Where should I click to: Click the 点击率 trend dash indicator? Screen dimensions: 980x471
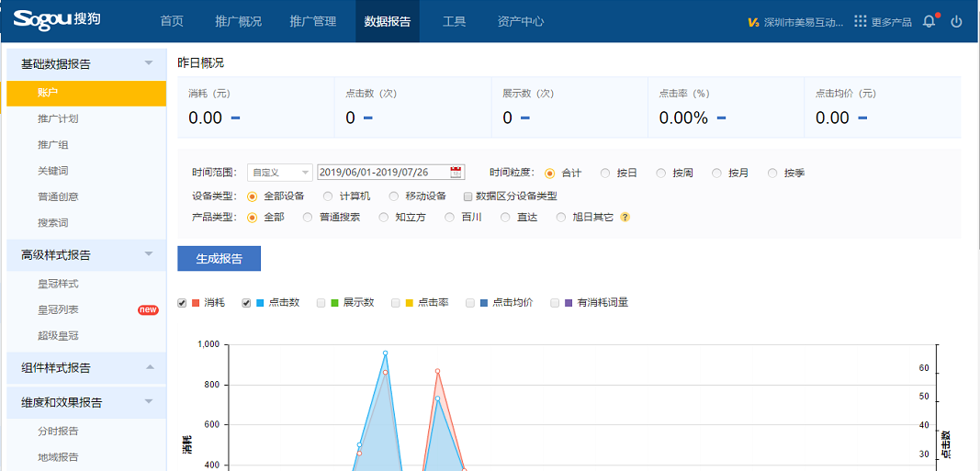pos(721,118)
